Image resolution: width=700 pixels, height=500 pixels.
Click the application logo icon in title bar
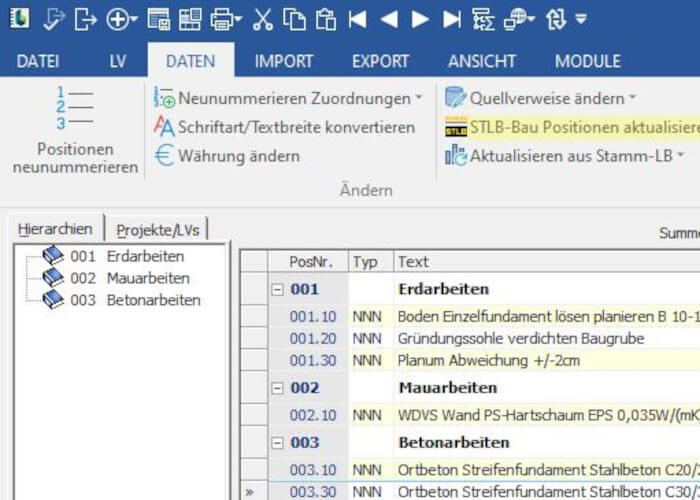click(20, 19)
